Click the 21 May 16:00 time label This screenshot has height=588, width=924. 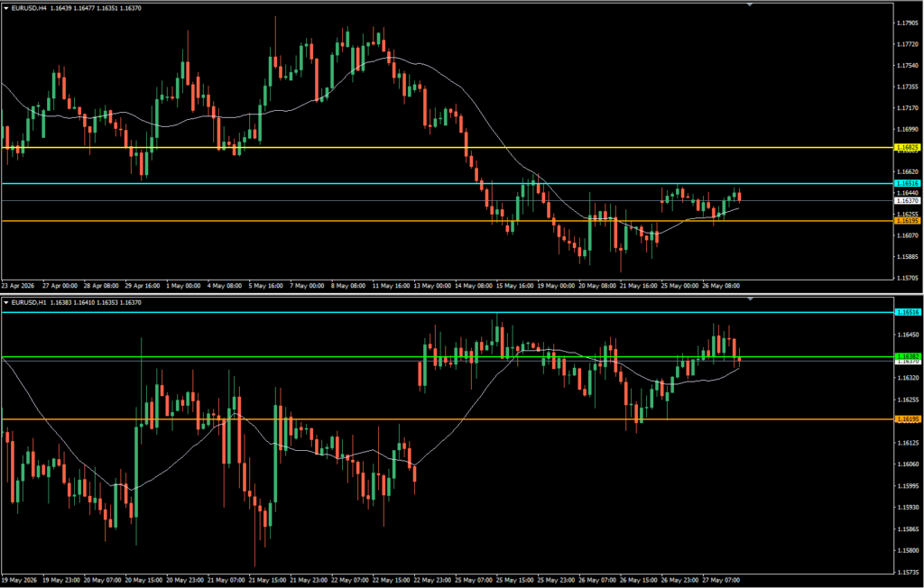pos(638,285)
